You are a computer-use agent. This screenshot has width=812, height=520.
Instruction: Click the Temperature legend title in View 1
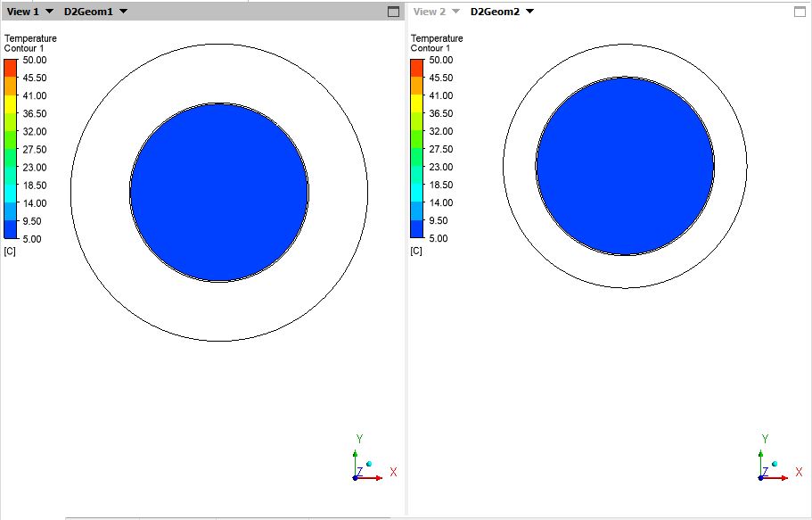29,38
